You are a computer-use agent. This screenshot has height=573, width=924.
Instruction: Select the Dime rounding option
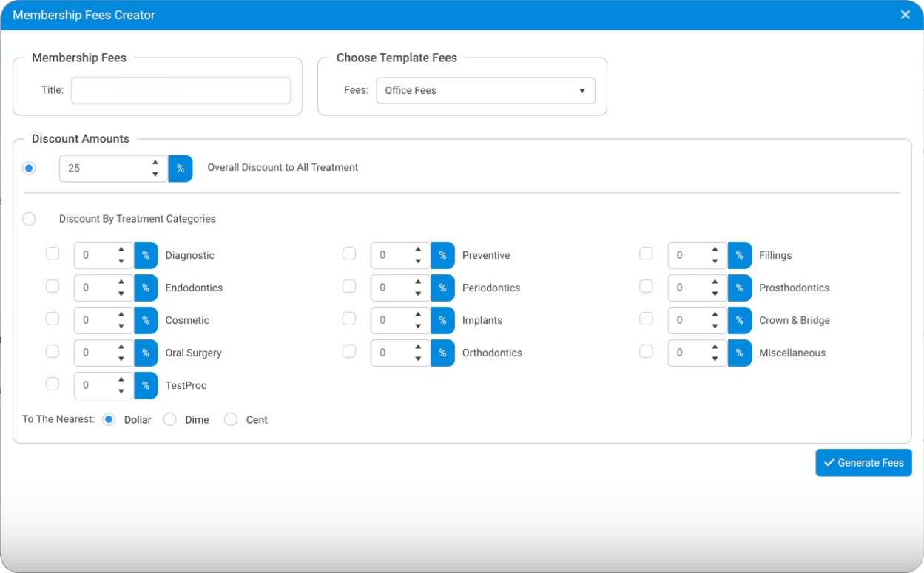[x=169, y=419]
